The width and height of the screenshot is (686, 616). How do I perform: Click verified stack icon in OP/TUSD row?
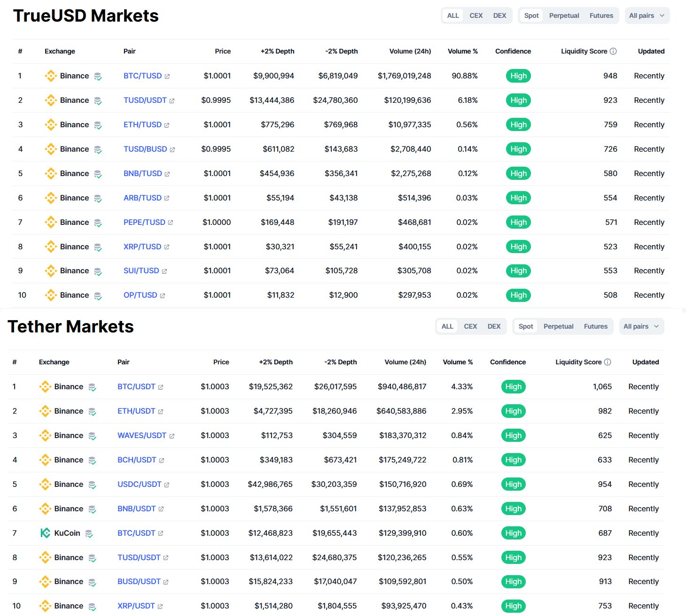(x=98, y=296)
